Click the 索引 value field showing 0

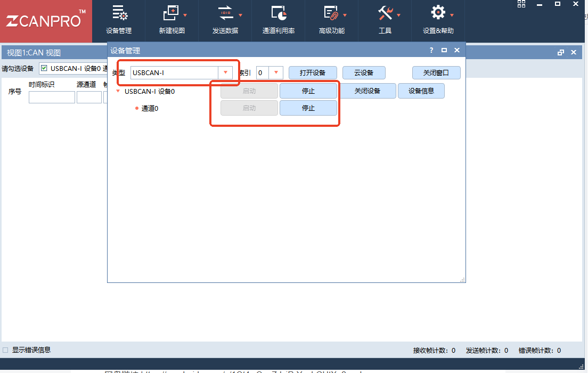263,72
